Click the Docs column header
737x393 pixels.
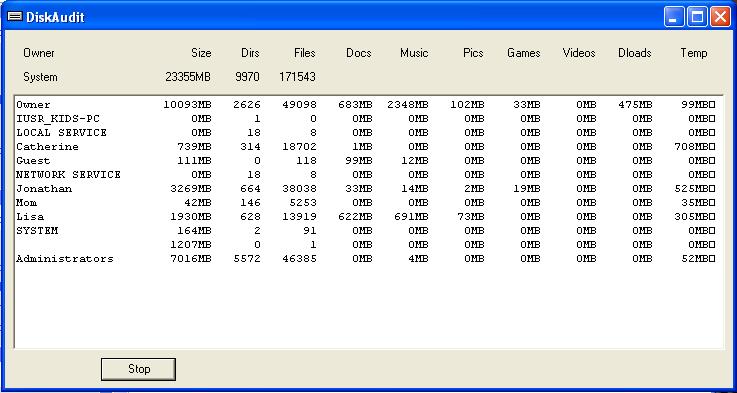tap(359, 53)
